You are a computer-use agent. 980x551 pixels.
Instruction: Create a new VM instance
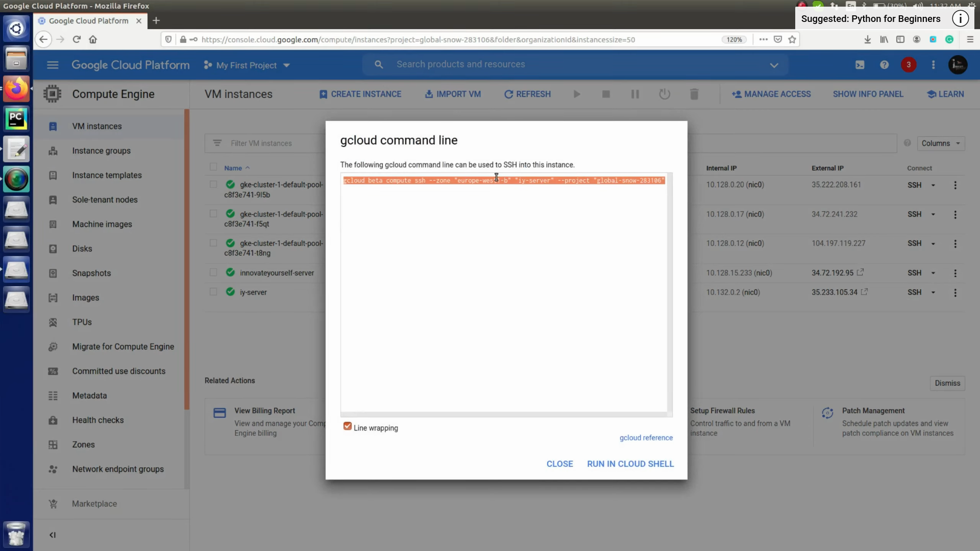360,94
